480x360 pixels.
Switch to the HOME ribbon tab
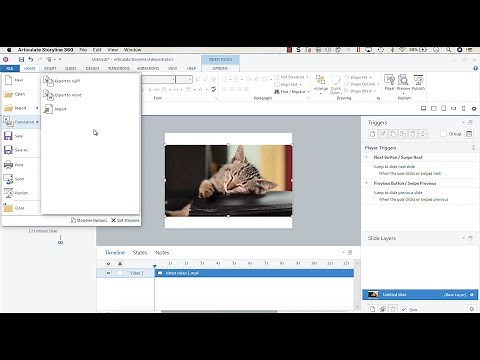pos(30,68)
